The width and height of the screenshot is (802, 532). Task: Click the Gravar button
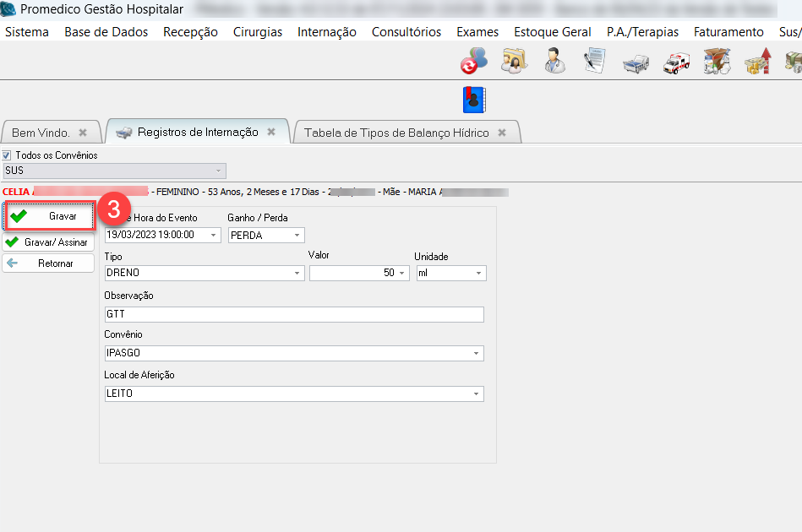[x=50, y=216]
